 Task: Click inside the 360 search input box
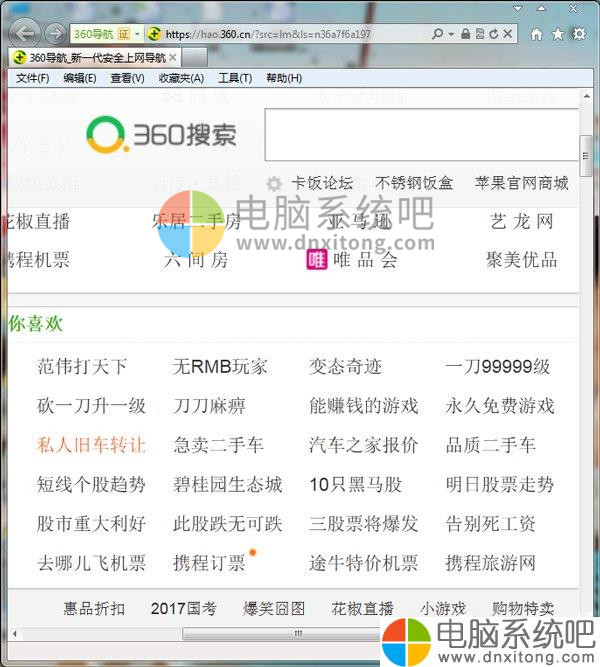pos(421,135)
